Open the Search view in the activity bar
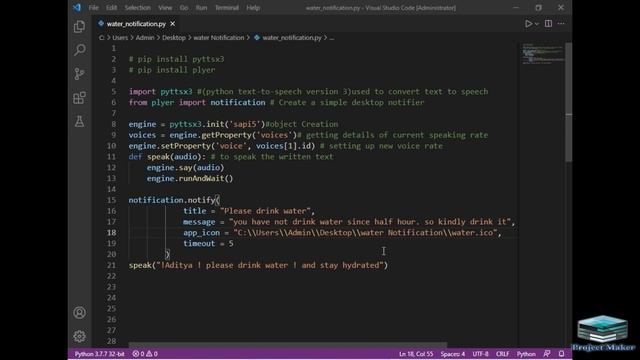 (x=80, y=50)
